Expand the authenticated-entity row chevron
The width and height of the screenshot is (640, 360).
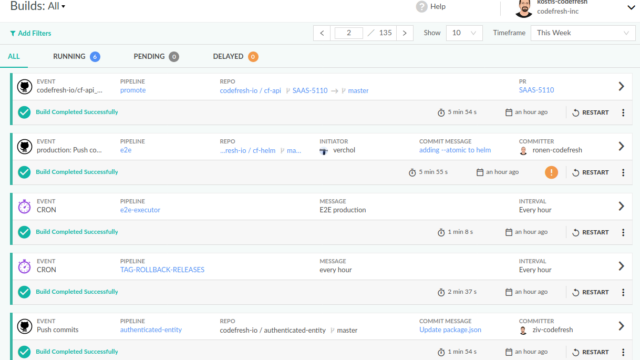tap(621, 326)
